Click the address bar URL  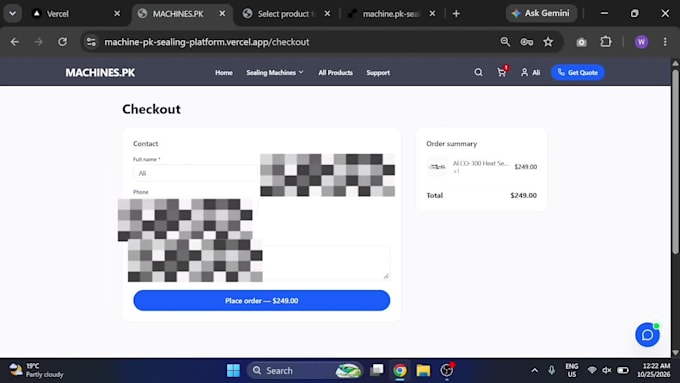[207, 42]
